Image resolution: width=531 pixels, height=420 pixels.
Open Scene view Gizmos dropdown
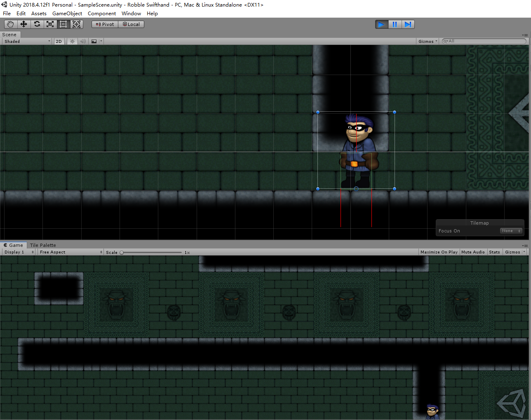428,41
